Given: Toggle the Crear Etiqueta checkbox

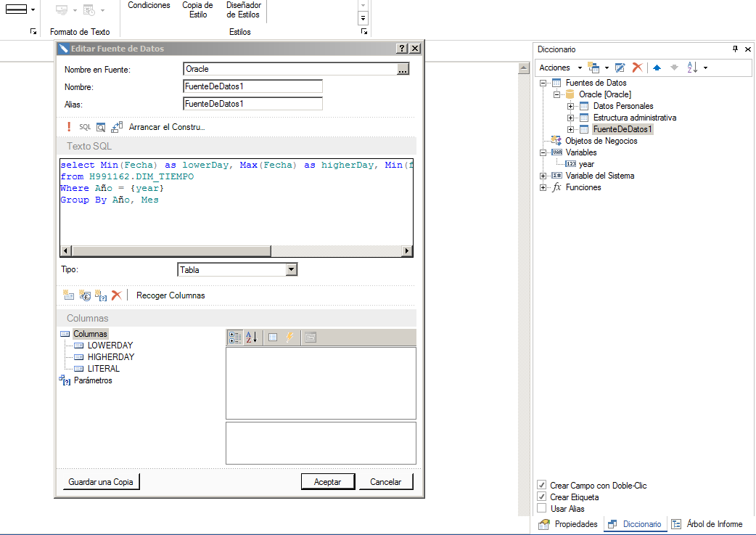Looking at the screenshot, I should (542, 497).
